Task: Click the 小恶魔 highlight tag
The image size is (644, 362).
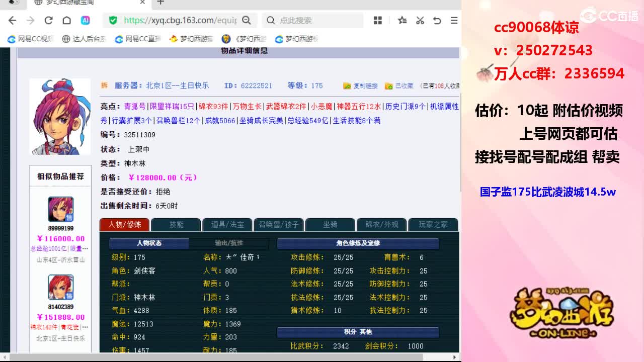Action: (321, 107)
